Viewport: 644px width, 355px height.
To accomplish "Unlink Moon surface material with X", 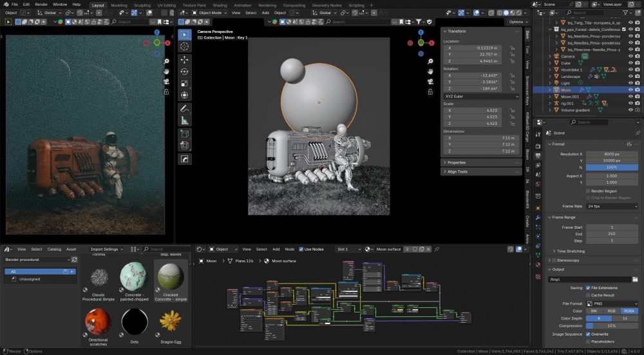I will click(428, 249).
